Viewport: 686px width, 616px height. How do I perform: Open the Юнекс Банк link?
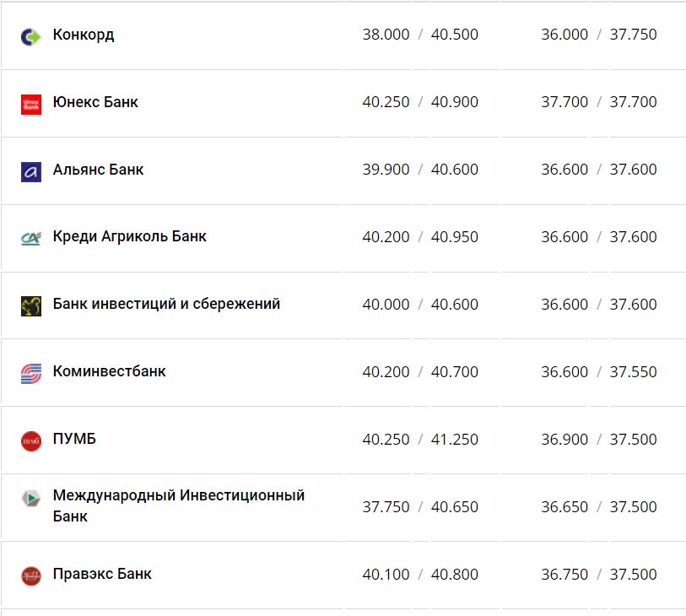pos(95,102)
